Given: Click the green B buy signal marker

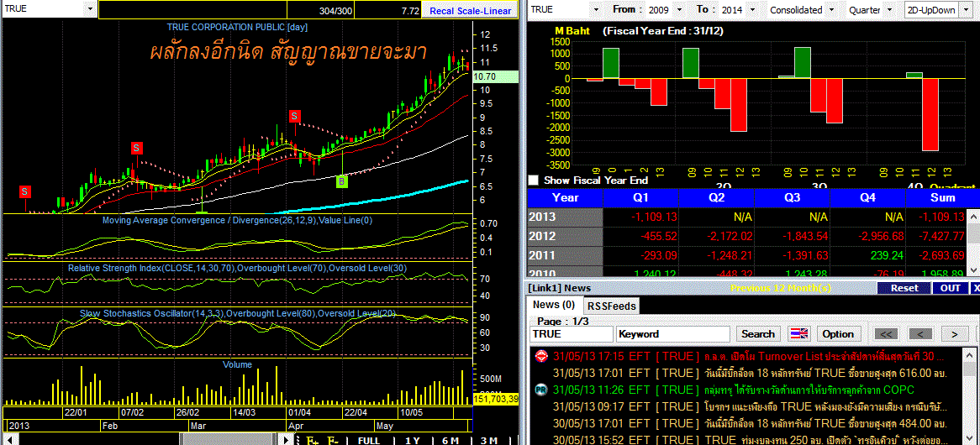Looking at the screenshot, I should (x=341, y=181).
